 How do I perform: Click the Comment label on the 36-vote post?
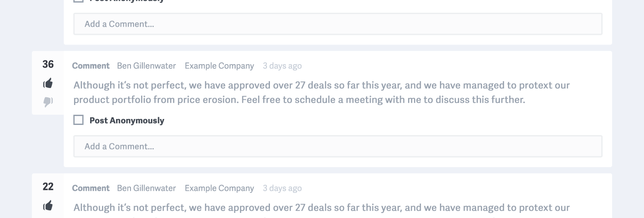coord(91,66)
